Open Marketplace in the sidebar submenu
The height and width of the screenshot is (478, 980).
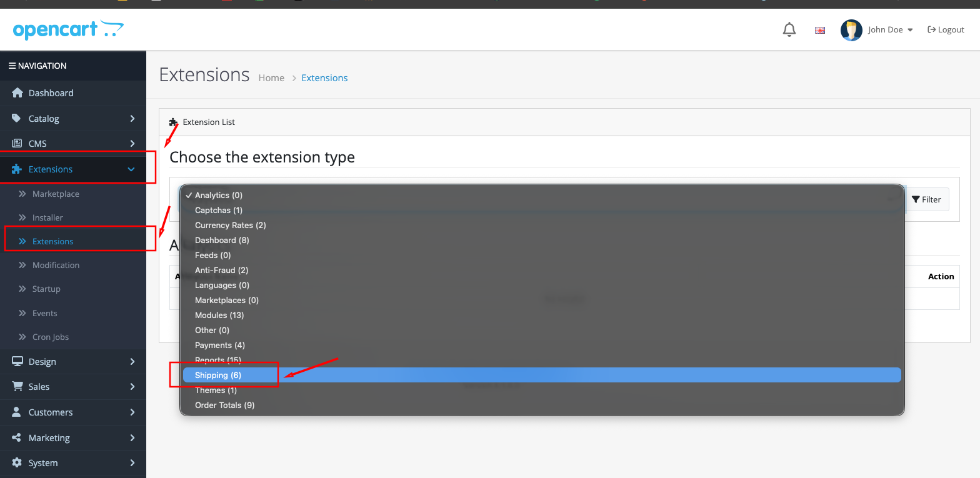point(56,194)
